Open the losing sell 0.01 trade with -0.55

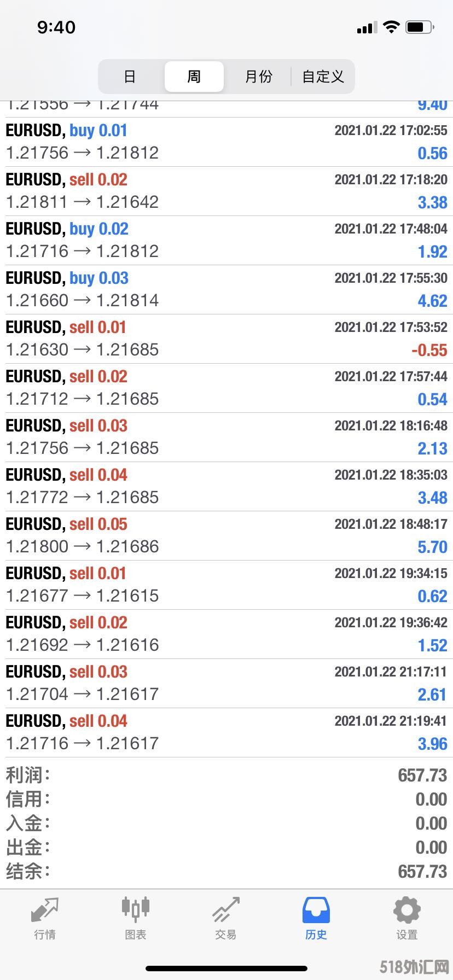[x=226, y=339]
